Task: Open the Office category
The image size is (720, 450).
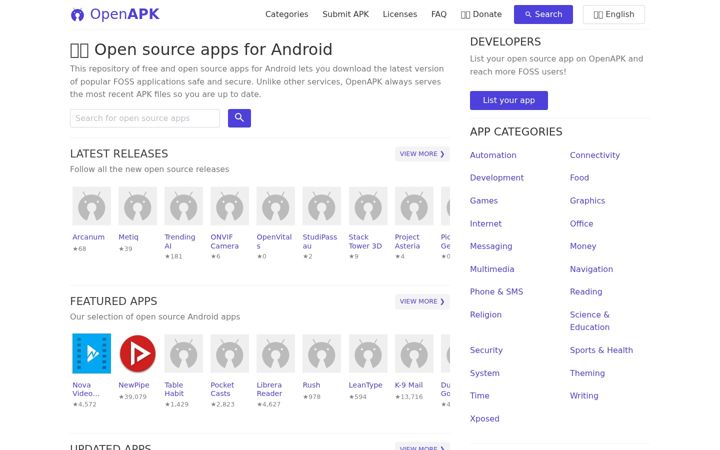Action: coord(581,224)
